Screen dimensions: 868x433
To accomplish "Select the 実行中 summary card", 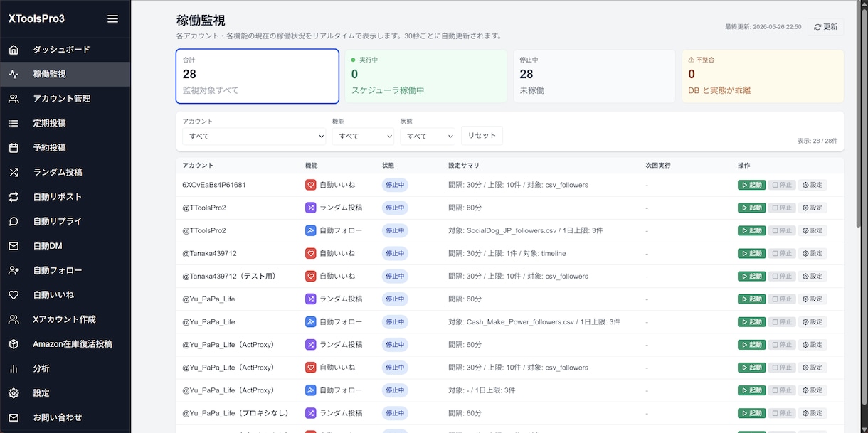I will pyautogui.click(x=425, y=76).
